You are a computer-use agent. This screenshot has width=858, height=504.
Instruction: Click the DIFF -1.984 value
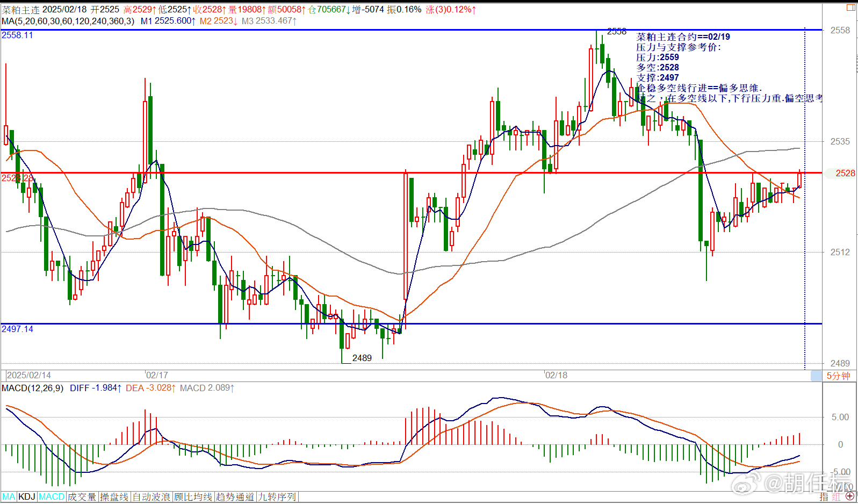pos(96,388)
